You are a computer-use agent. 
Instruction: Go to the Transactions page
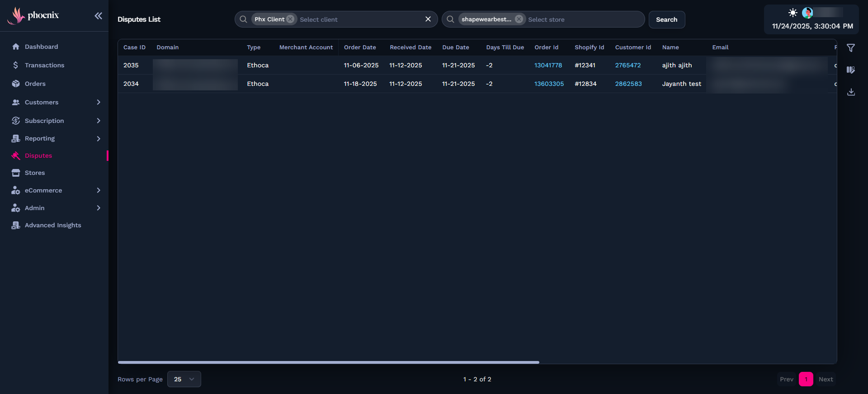pyautogui.click(x=44, y=65)
